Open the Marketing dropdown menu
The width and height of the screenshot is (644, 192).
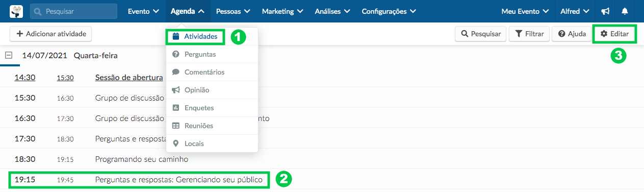tap(282, 11)
